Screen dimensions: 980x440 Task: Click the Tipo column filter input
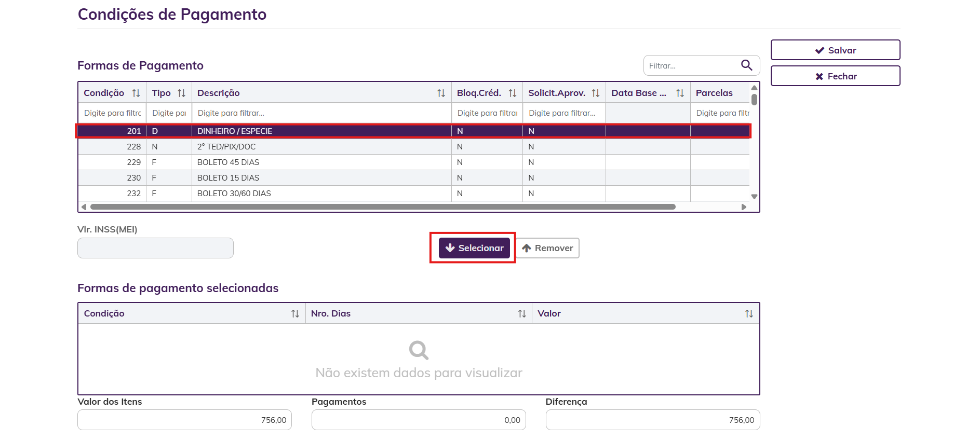pyautogui.click(x=169, y=113)
